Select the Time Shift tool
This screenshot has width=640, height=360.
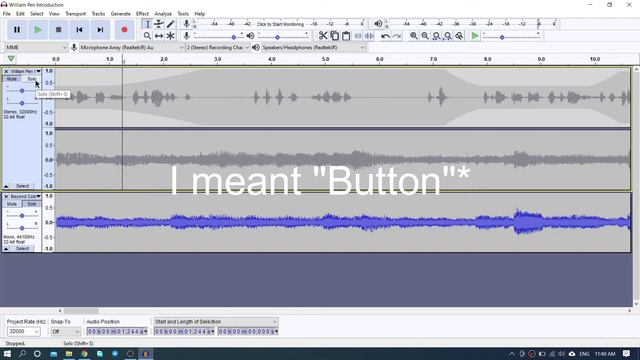click(x=159, y=36)
